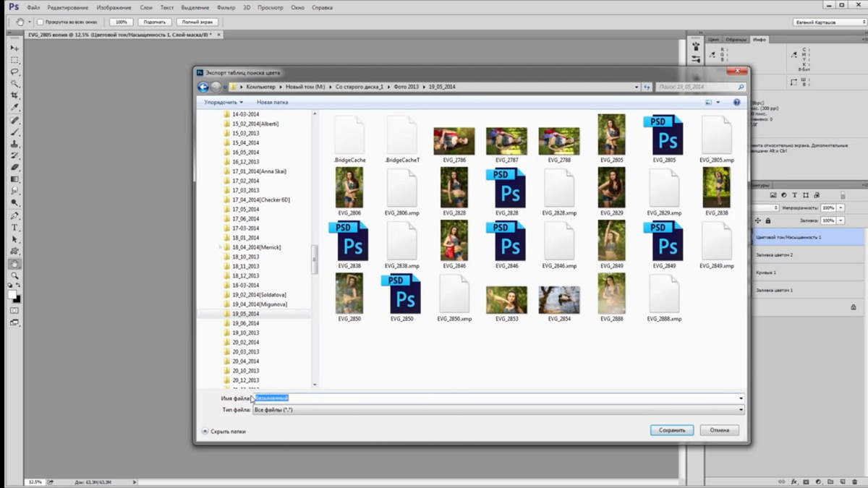Select the Lasso tool
Viewport: 868px width, 488px height.
[x=14, y=72]
